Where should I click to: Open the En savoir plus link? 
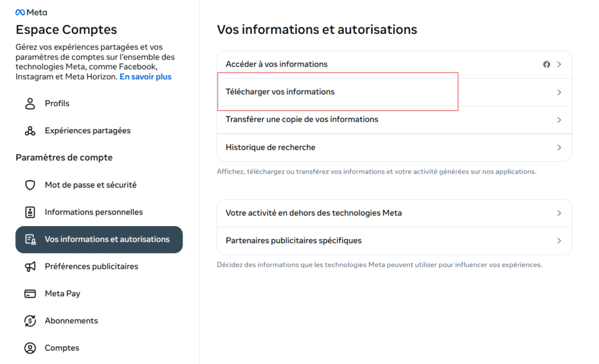tap(146, 77)
